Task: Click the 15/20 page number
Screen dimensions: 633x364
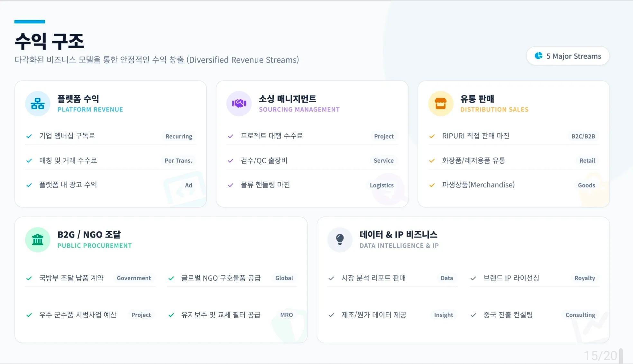Action: point(600,356)
